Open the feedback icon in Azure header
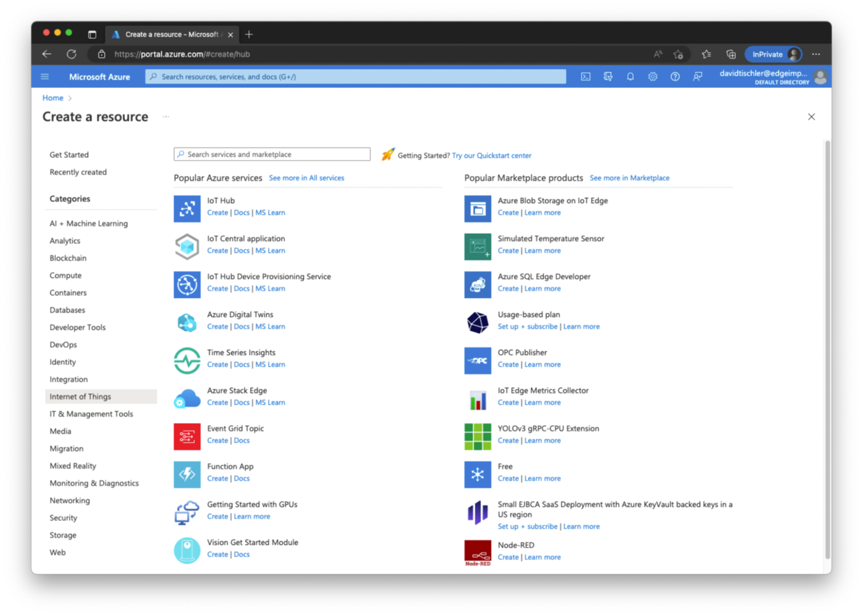Image resolution: width=863 pixels, height=616 pixels. click(x=697, y=77)
